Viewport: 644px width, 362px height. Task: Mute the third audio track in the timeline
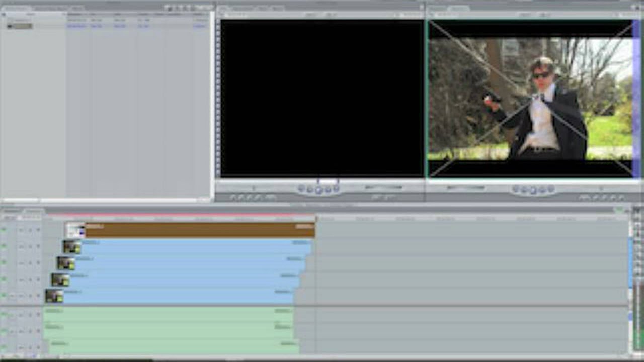4,347
